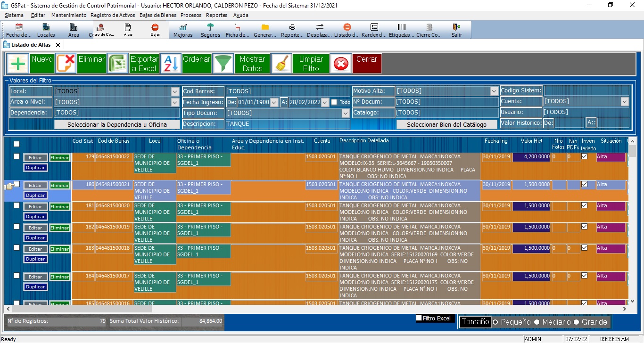Open the Fecha Ingreso A date picker
Image resolution: width=644 pixels, height=343 pixels.
pyautogui.click(x=324, y=102)
